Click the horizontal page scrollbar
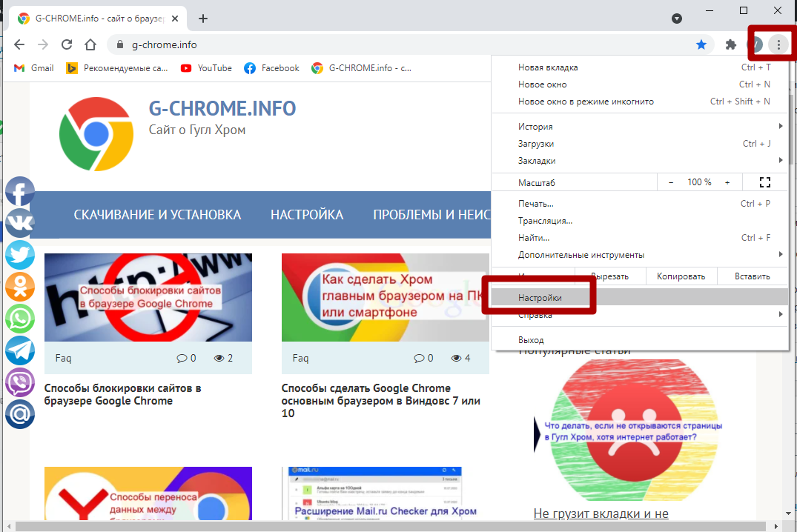The height and width of the screenshot is (532, 797). pos(391,526)
